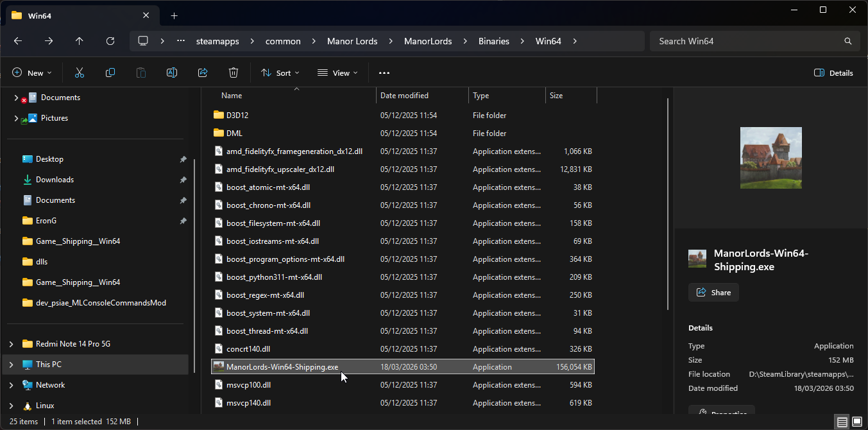Viewport: 868px width, 430px height.
Task: Go up one directory level
Action: coord(80,41)
